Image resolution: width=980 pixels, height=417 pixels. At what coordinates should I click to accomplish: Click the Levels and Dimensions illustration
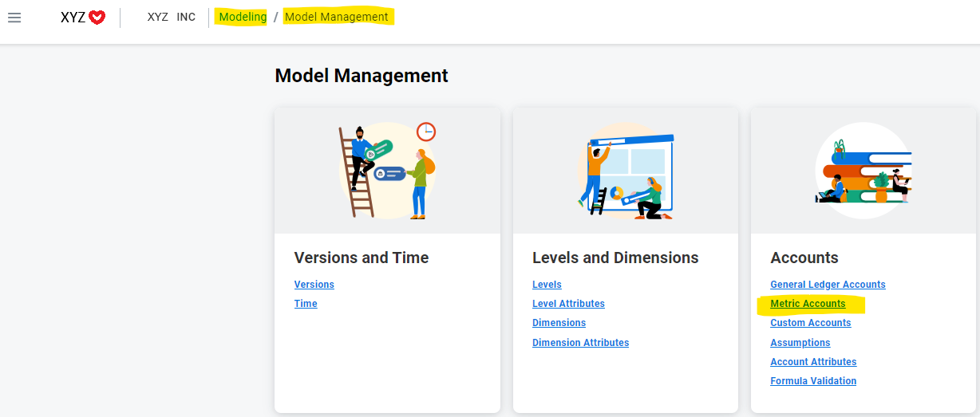tap(626, 171)
